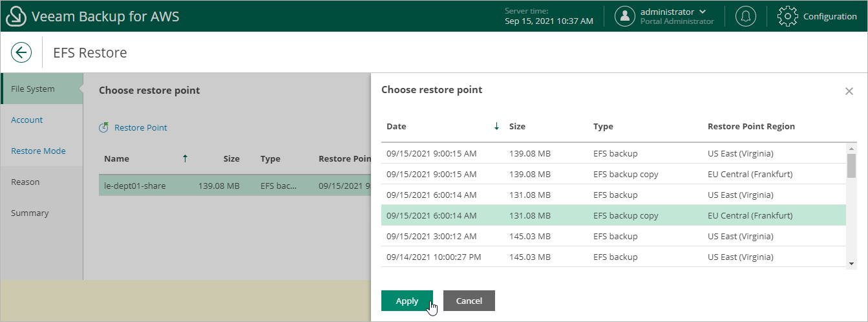The image size is (868, 322).
Task: Switch to the Account step
Action: pos(27,120)
